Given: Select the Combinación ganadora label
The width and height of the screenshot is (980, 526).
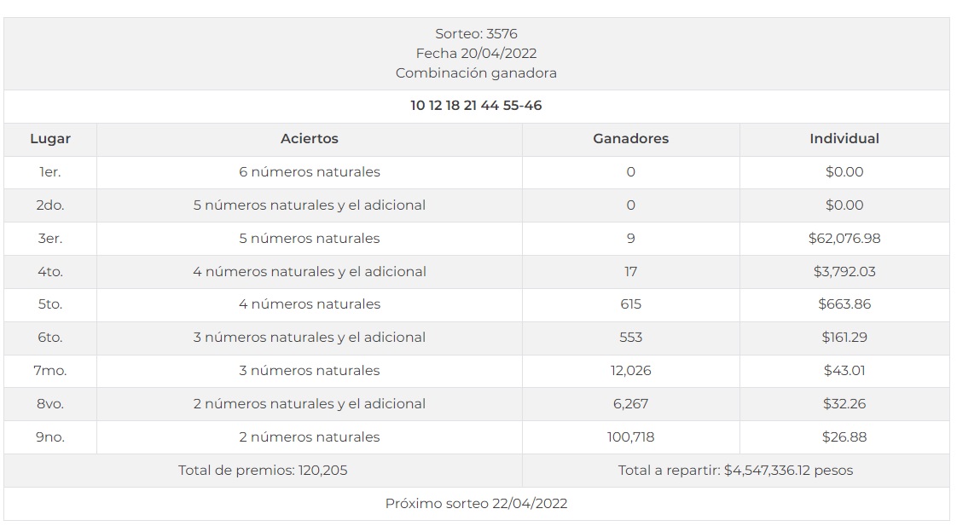Looking at the screenshot, I should pyautogui.click(x=476, y=73).
